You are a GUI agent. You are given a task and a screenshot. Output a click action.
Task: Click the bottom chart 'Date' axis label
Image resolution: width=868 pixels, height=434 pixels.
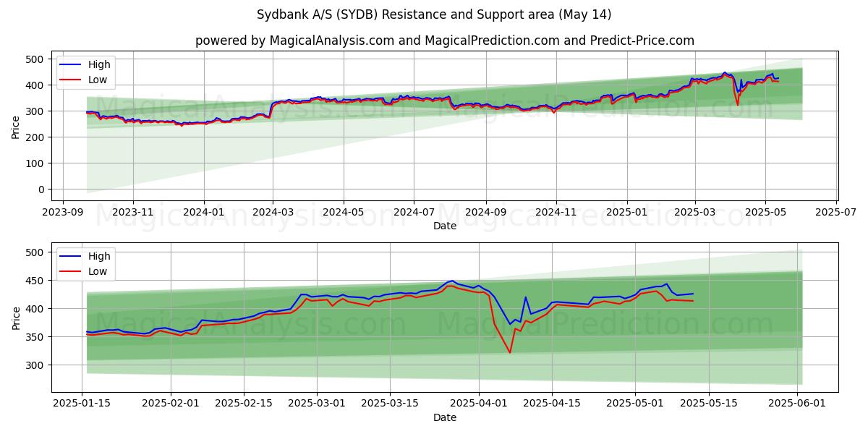click(444, 417)
